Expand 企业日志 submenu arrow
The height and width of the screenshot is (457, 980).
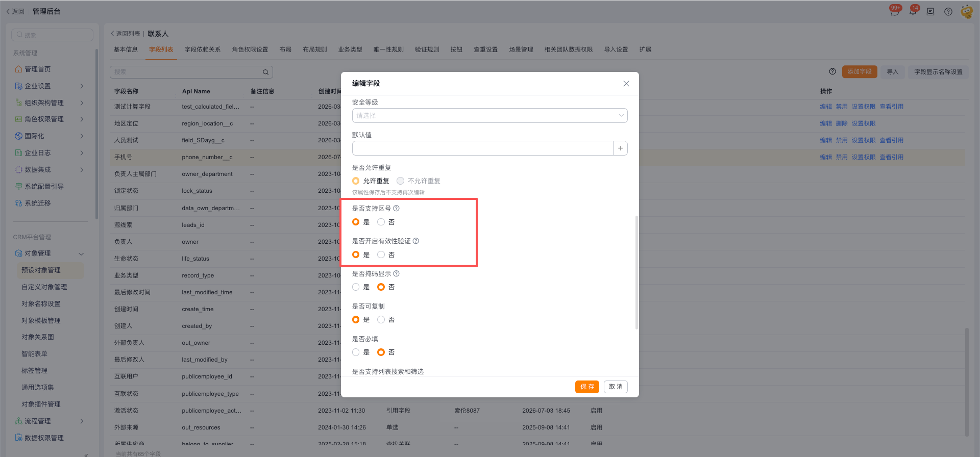82,153
